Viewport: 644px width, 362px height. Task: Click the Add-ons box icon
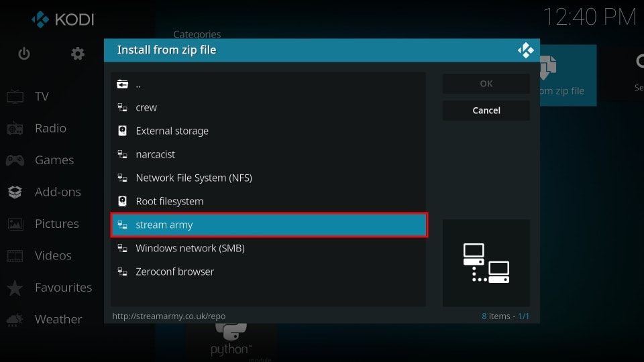tap(15, 192)
